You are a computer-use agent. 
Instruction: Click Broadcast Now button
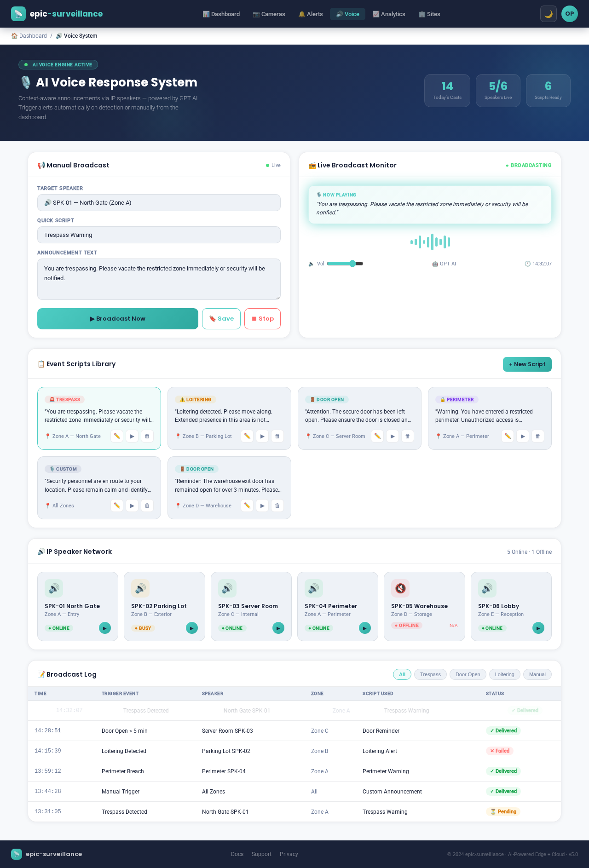[x=118, y=319]
